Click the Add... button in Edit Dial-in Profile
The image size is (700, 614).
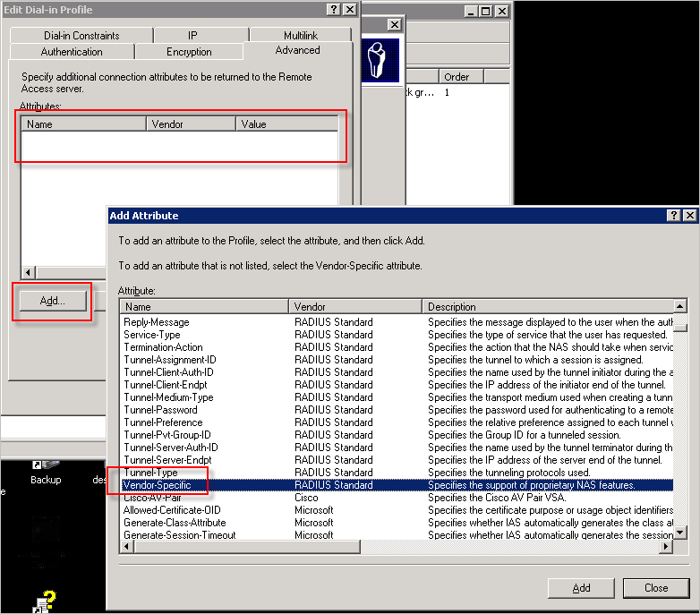[53, 301]
